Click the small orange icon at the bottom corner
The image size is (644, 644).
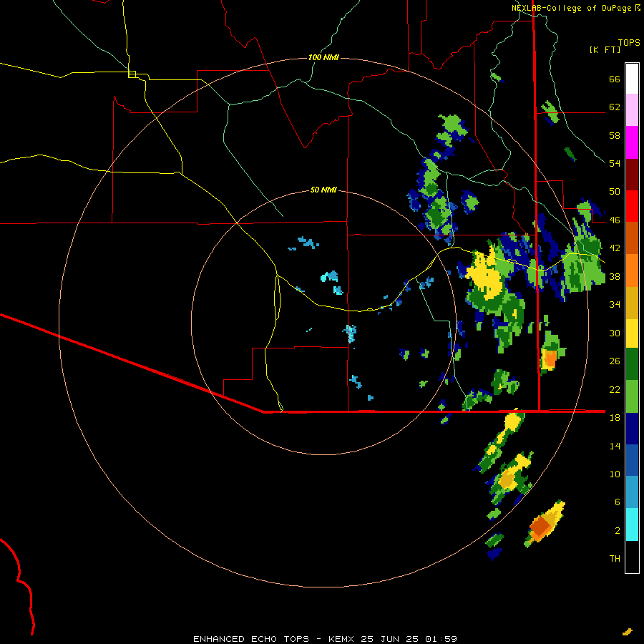click(x=627, y=632)
